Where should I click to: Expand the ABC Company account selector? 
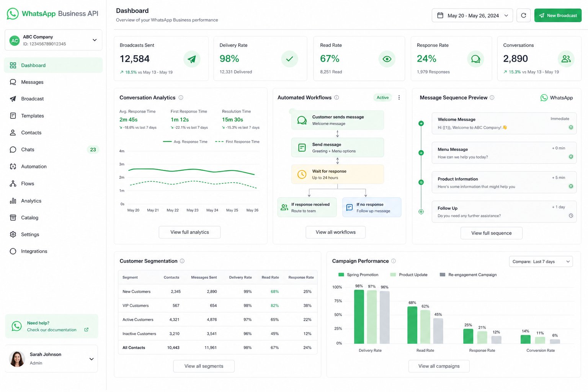point(54,40)
